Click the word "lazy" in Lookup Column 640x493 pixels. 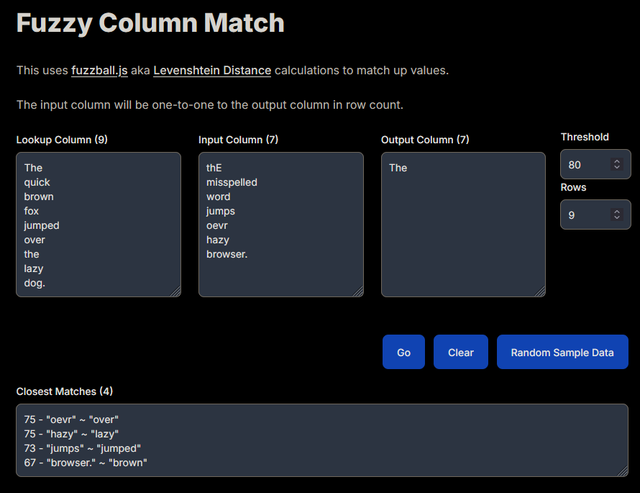[33, 269]
